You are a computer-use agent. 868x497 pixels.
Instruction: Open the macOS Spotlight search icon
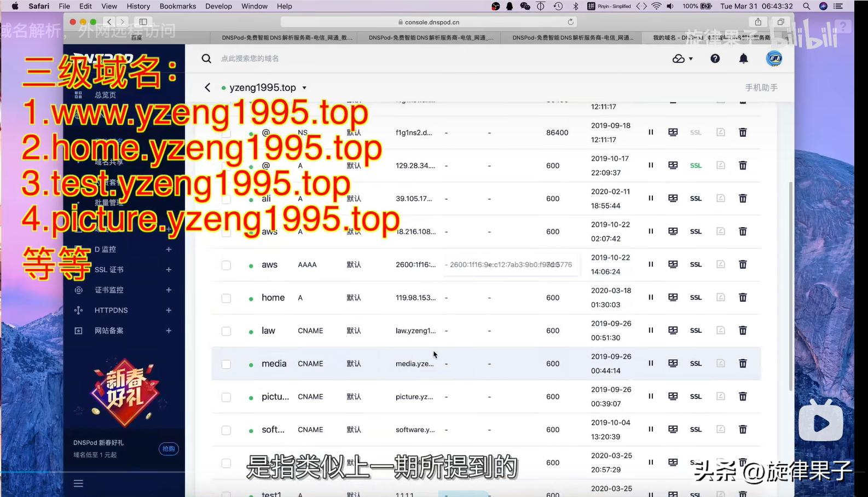pyautogui.click(x=807, y=6)
